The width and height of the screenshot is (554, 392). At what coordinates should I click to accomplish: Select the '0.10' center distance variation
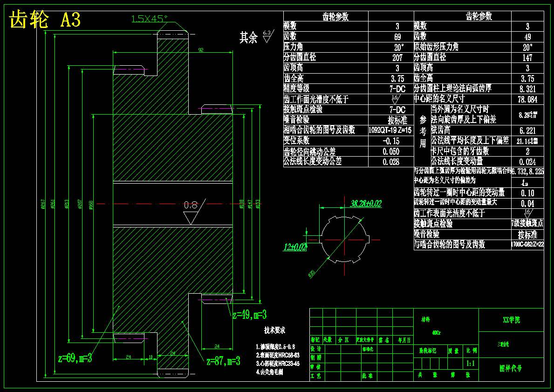pos(527,193)
